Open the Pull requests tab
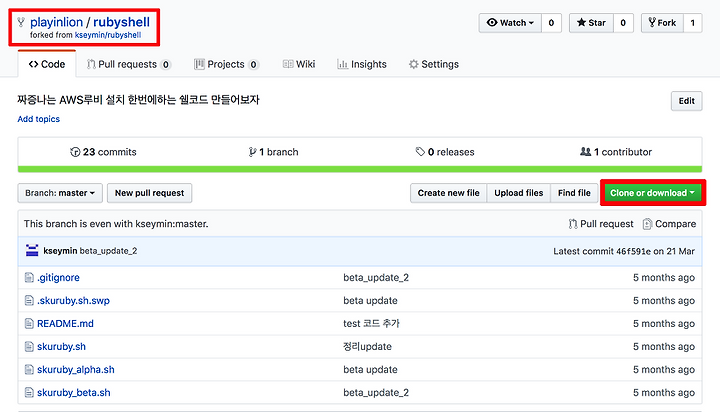Viewport: 720px width, 412px height. click(129, 64)
